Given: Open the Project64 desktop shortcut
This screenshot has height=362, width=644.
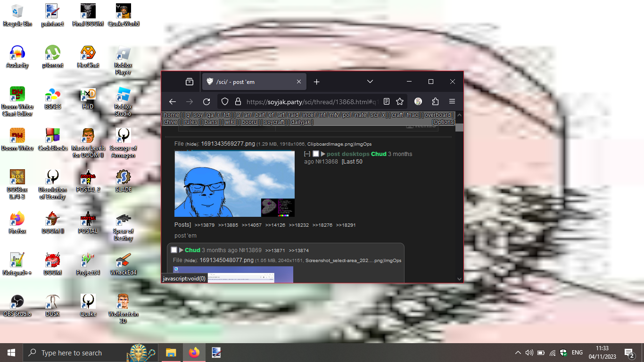Looking at the screenshot, I should click(x=88, y=264).
